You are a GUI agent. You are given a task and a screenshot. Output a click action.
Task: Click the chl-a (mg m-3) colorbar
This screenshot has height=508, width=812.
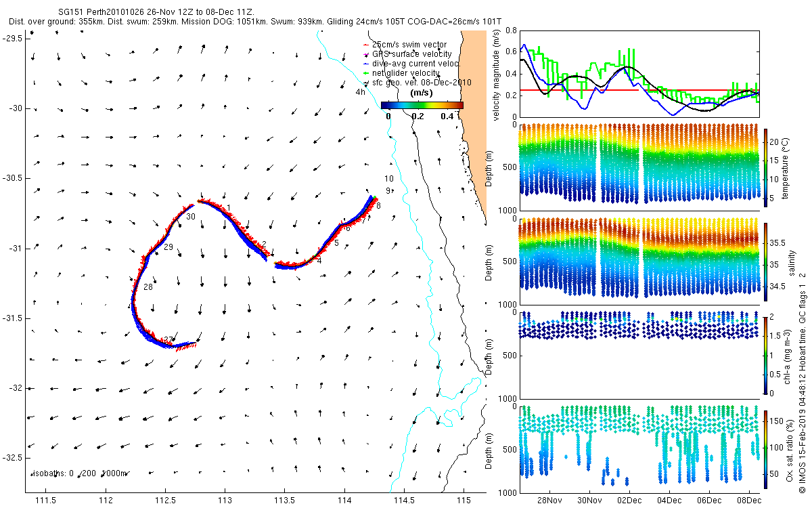(767, 355)
